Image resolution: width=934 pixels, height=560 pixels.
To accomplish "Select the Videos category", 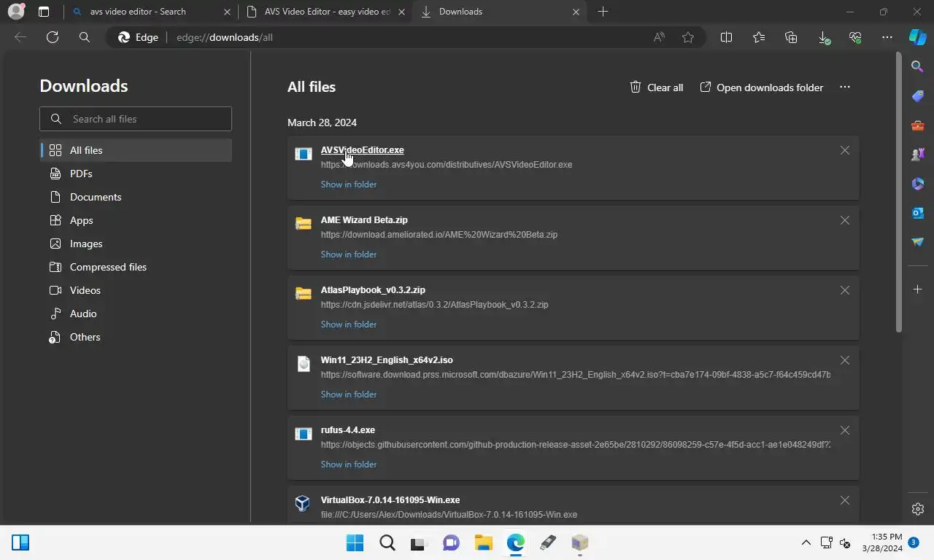I will (136, 290).
